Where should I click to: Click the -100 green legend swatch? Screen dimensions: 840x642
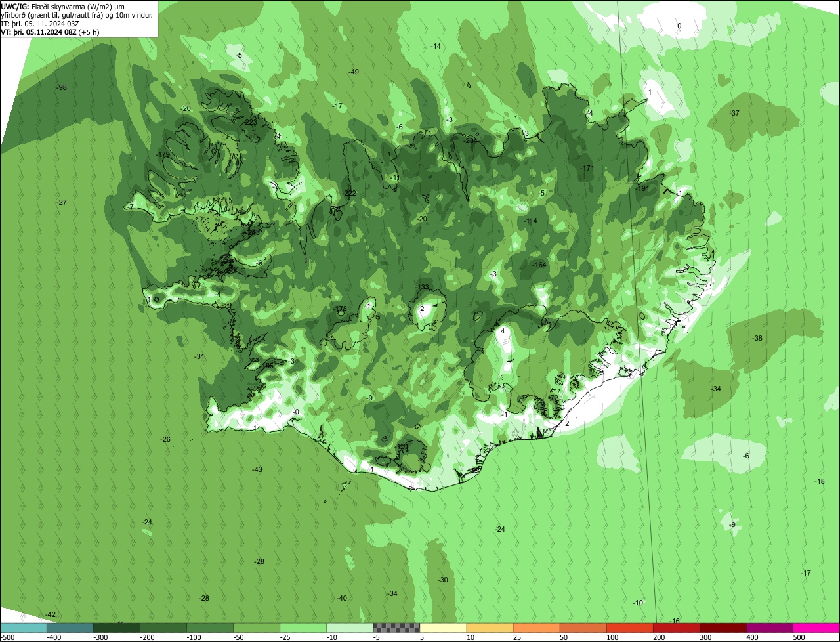[x=210, y=628]
